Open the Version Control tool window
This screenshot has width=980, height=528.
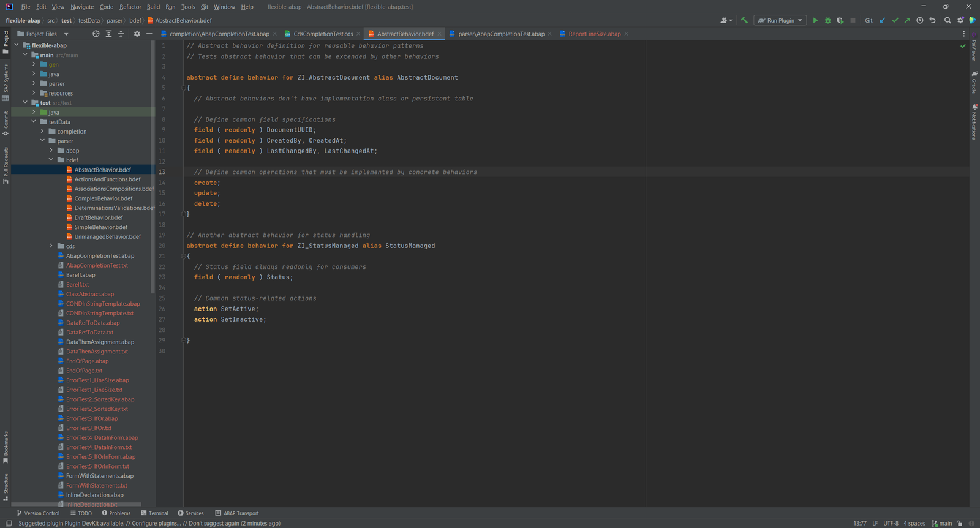coord(38,513)
